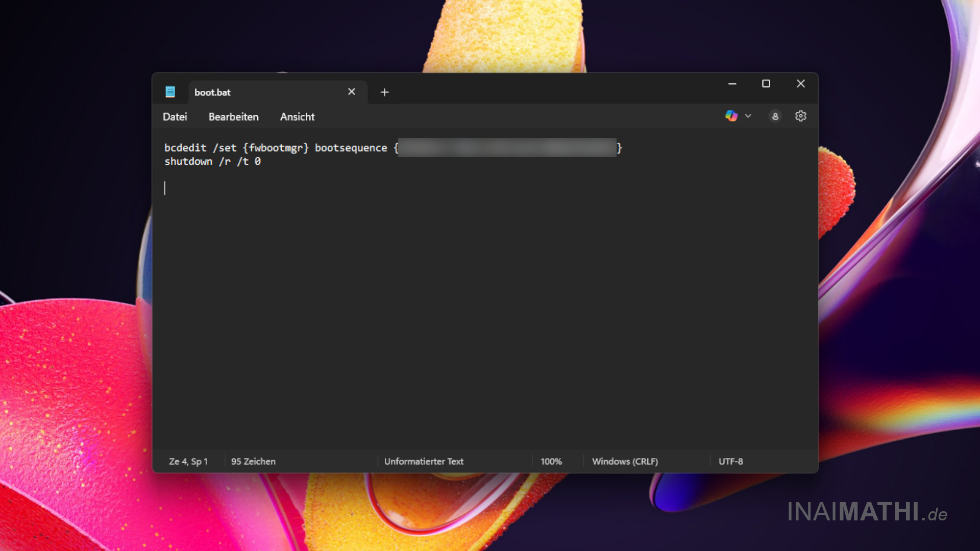This screenshot has width=980, height=551.
Task: Open the 100% zoom level indicator
Action: click(551, 461)
